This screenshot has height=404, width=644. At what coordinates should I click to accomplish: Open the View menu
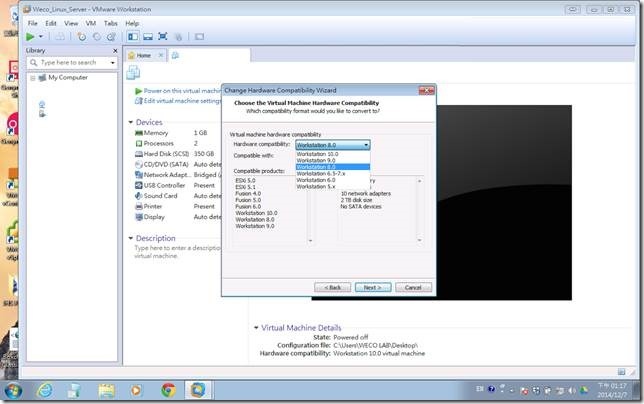click(71, 23)
